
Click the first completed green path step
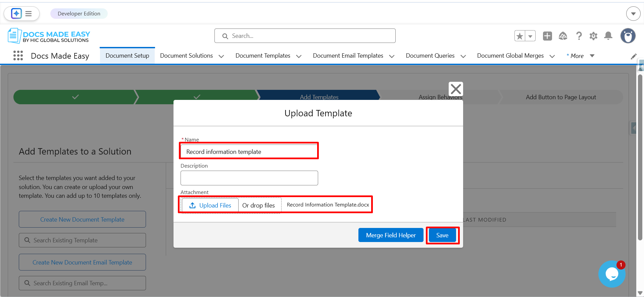[76, 97]
